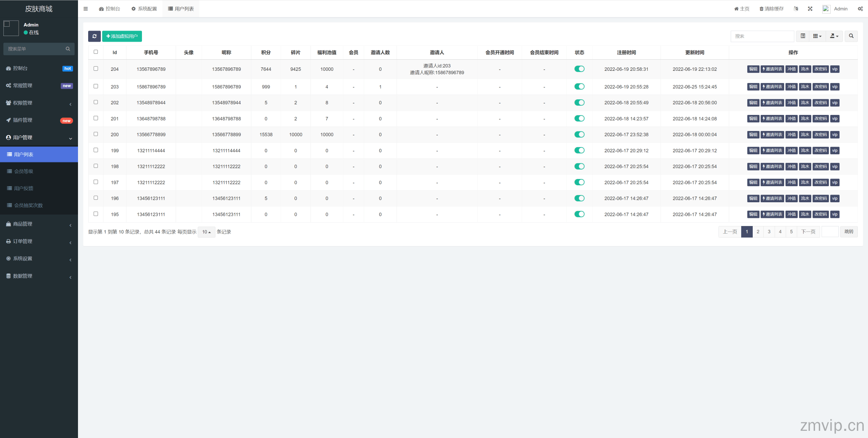Screen dimensions: 868x438
Task: Check the row checkbox for user 195
Action: point(96,214)
